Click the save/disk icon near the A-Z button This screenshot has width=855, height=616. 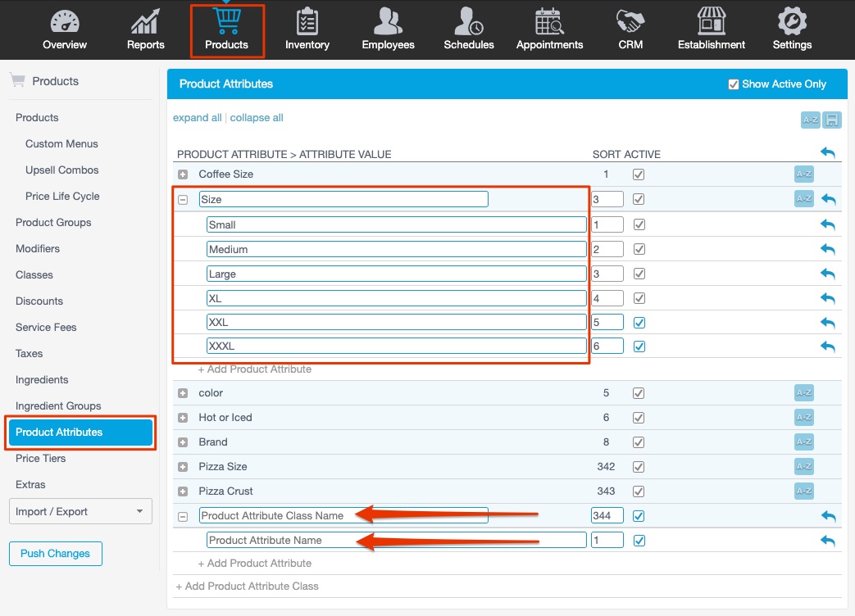pyautogui.click(x=830, y=120)
